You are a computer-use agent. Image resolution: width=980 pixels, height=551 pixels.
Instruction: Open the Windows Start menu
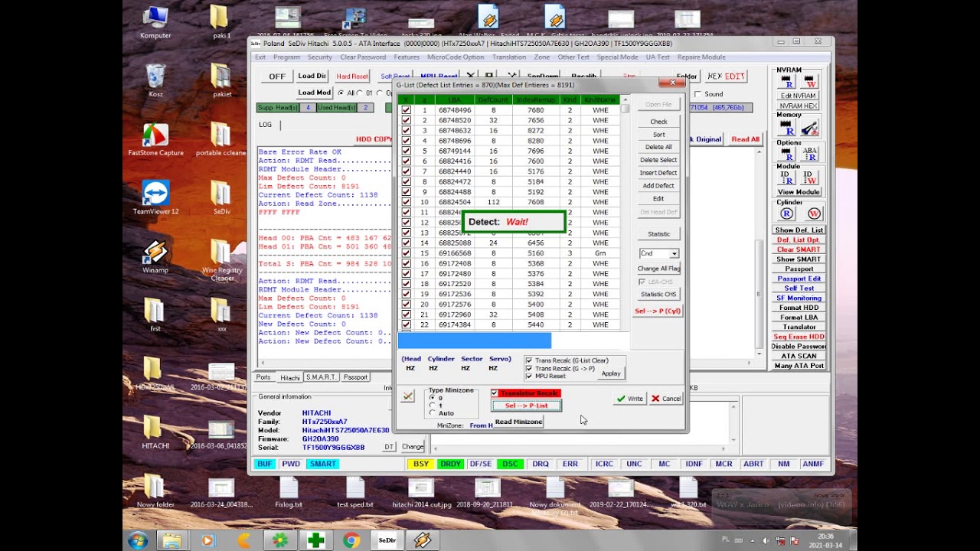point(138,540)
